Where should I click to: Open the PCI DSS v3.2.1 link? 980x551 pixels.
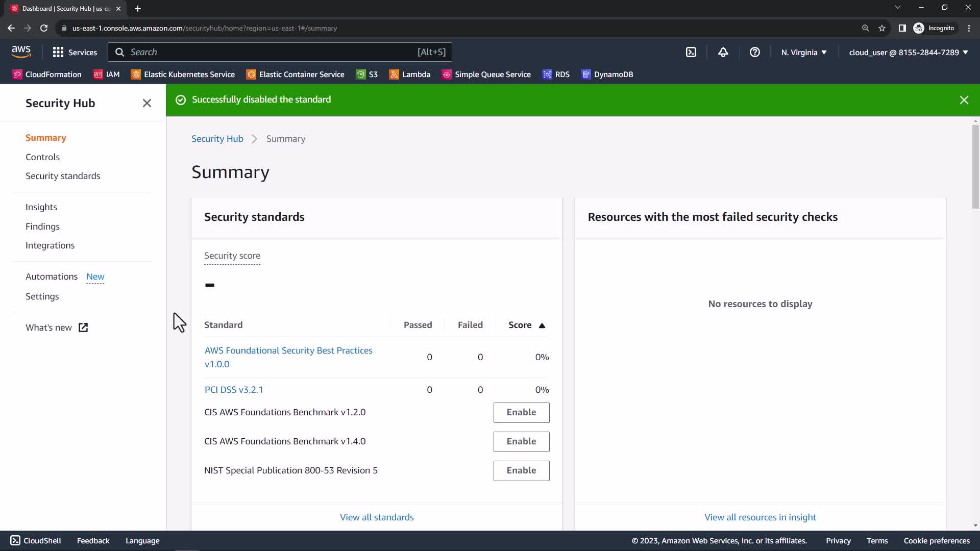pyautogui.click(x=234, y=389)
